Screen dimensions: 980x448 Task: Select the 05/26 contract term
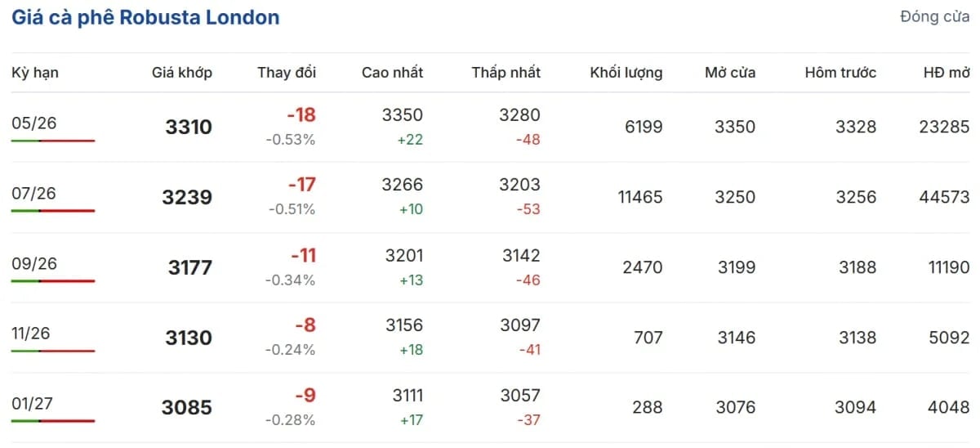(x=33, y=123)
